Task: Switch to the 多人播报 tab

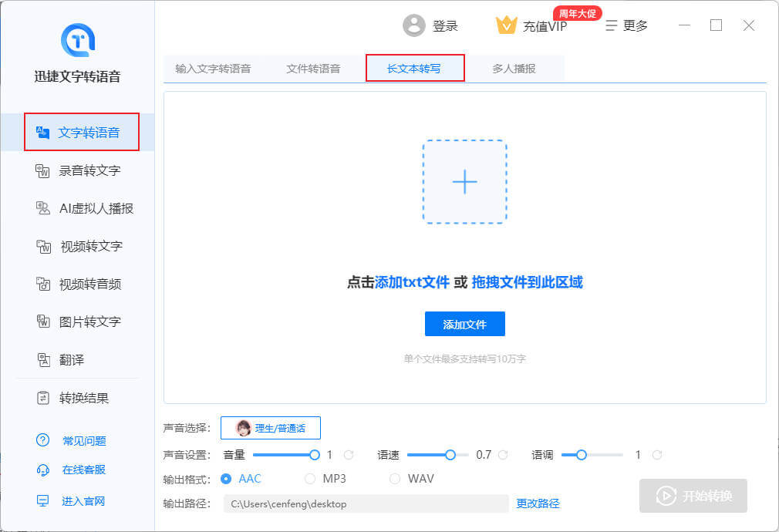Action: [x=514, y=68]
